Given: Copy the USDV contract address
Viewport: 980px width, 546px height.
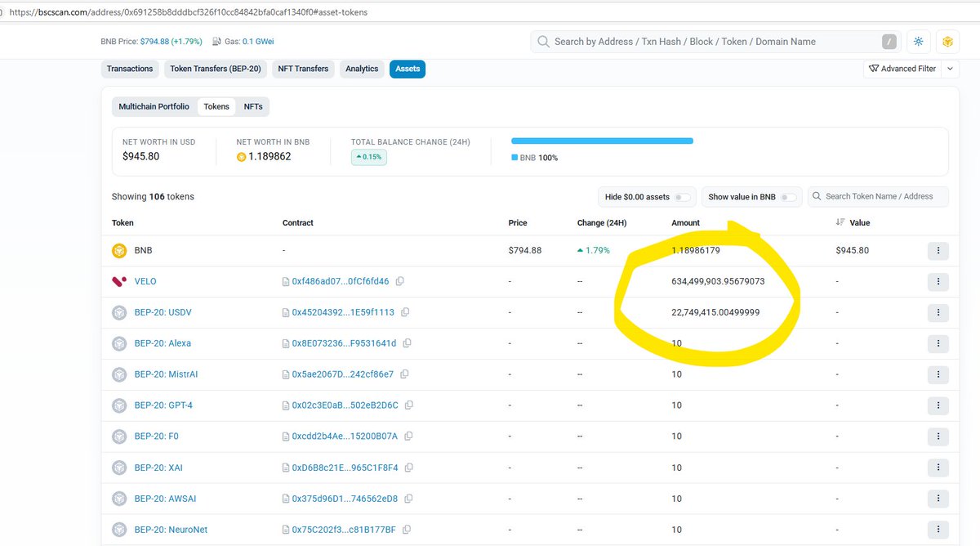Looking at the screenshot, I should point(405,312).
